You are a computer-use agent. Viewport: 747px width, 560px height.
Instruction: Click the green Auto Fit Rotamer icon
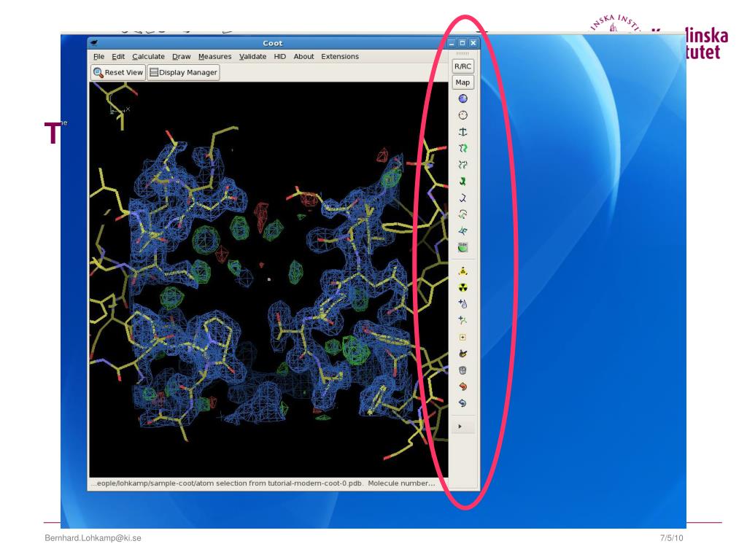click(462, 182)
